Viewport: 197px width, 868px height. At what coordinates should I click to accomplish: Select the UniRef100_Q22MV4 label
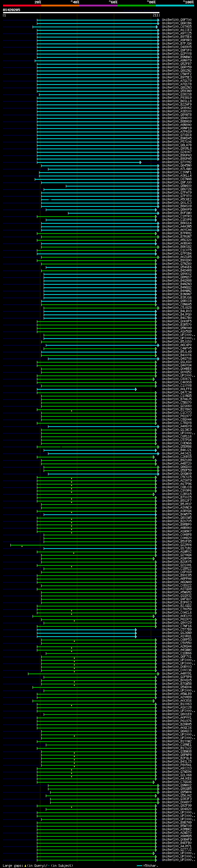[x=177, y=545]
